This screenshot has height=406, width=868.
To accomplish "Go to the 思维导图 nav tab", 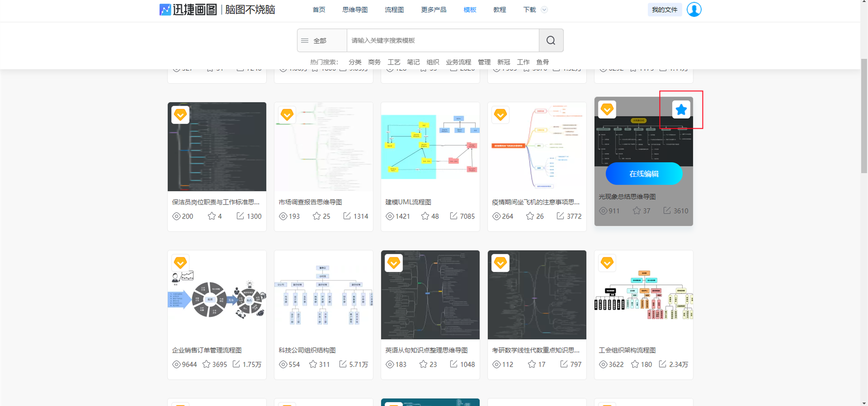I will coord(355,10).
